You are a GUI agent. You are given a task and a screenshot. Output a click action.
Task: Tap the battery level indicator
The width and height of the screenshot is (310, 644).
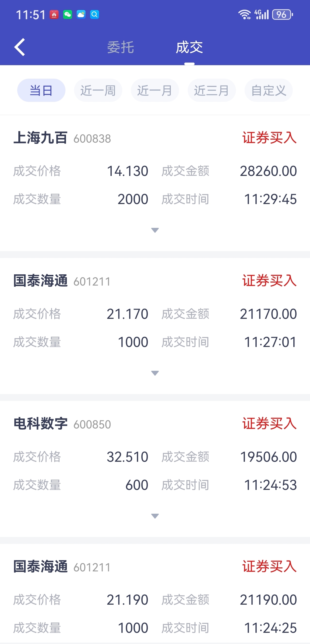(283, 14)
